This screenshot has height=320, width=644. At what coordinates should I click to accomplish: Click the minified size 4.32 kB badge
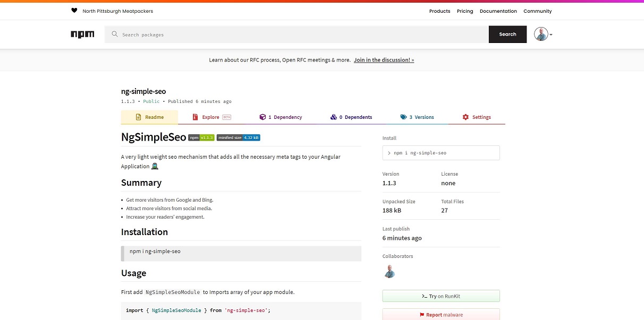[239, 137]
